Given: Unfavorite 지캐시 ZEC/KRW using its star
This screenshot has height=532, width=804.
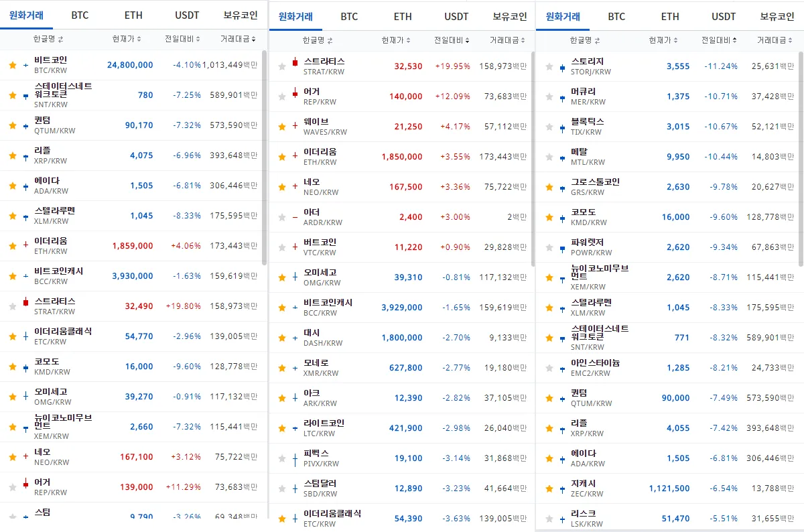Looking at the screenshot, I should (x=549, y=488).
